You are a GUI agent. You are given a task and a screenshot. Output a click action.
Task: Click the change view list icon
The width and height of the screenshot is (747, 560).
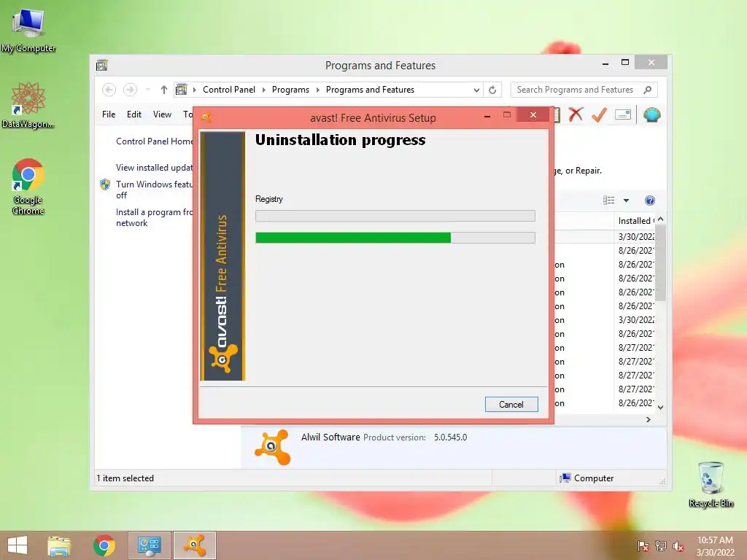pyautogui.click(x=608, y=201)
